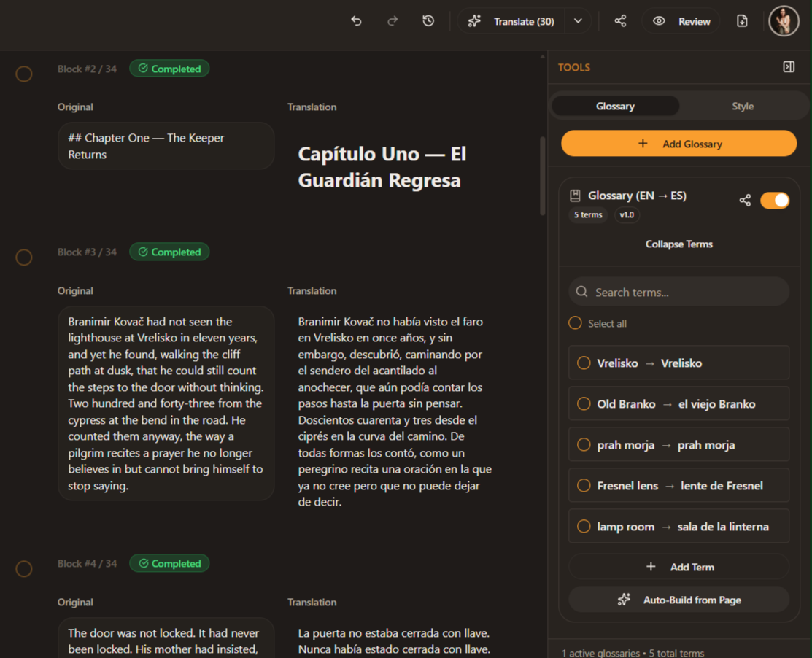The height and width of the screenshot is (658, 812).
Task: Click plus icon on Add Term
Action: click(651, 567)
